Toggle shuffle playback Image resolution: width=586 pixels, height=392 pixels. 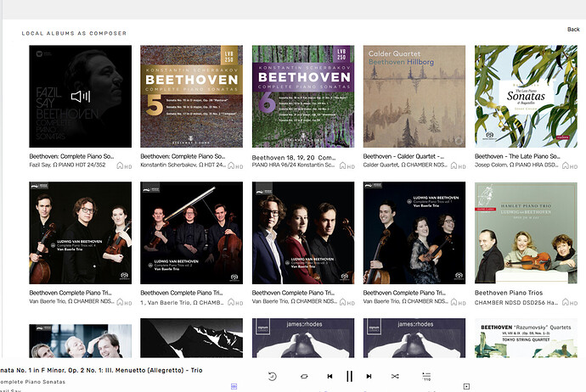pyautogui.click(x=395, y=376)
